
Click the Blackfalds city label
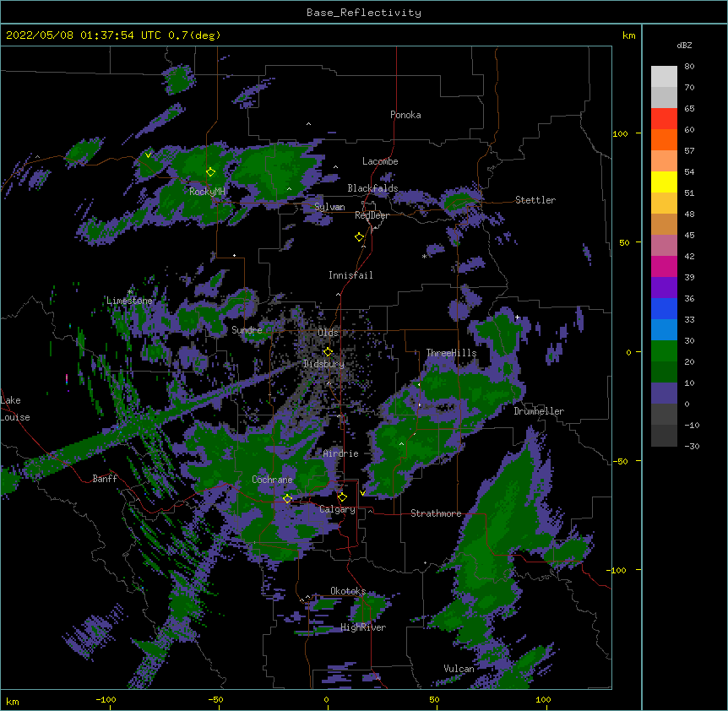[x=372, y=188]
